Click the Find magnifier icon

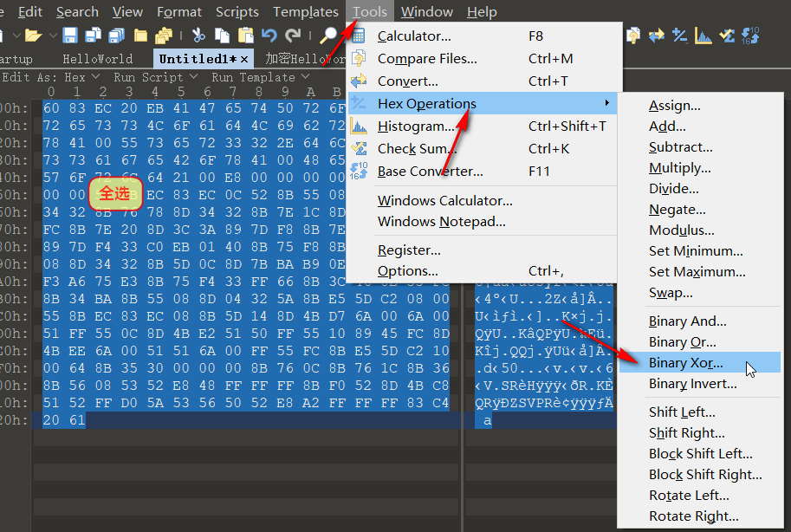click(x=328, y=36)
